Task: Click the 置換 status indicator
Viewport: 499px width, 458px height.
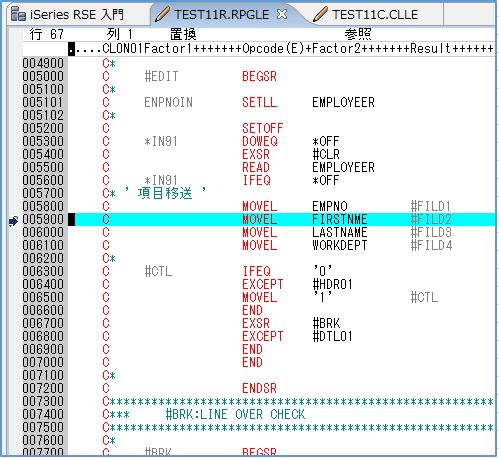Action: pos(183,34)
